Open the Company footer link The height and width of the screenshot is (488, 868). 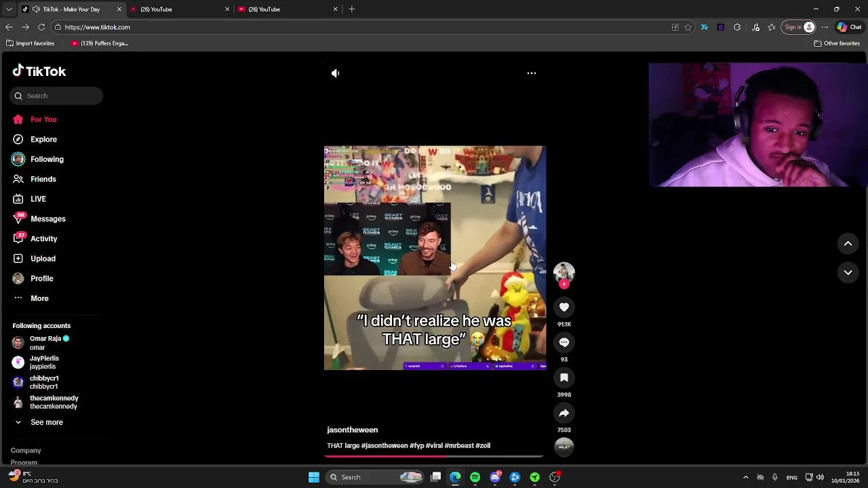click(26, 451)
